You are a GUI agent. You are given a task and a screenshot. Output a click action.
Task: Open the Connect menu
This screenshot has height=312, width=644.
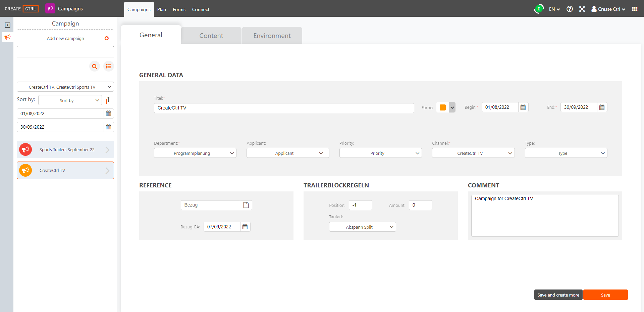(201, 9)
